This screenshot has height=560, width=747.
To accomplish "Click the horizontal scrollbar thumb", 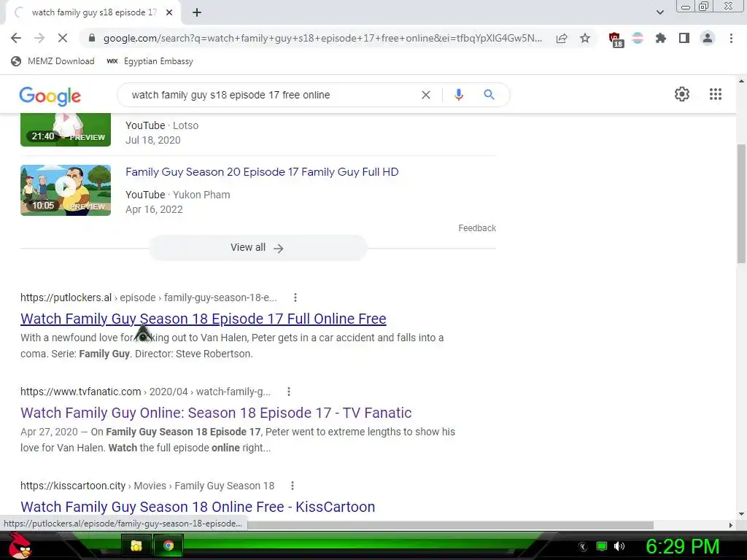I will click(450, 525).
